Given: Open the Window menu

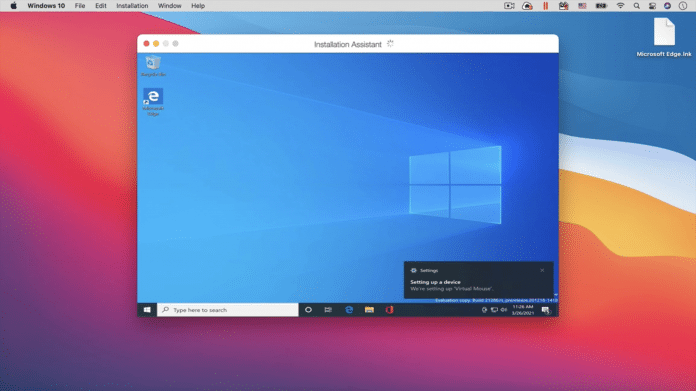Looking at the screenshot, I should [170, 6].
